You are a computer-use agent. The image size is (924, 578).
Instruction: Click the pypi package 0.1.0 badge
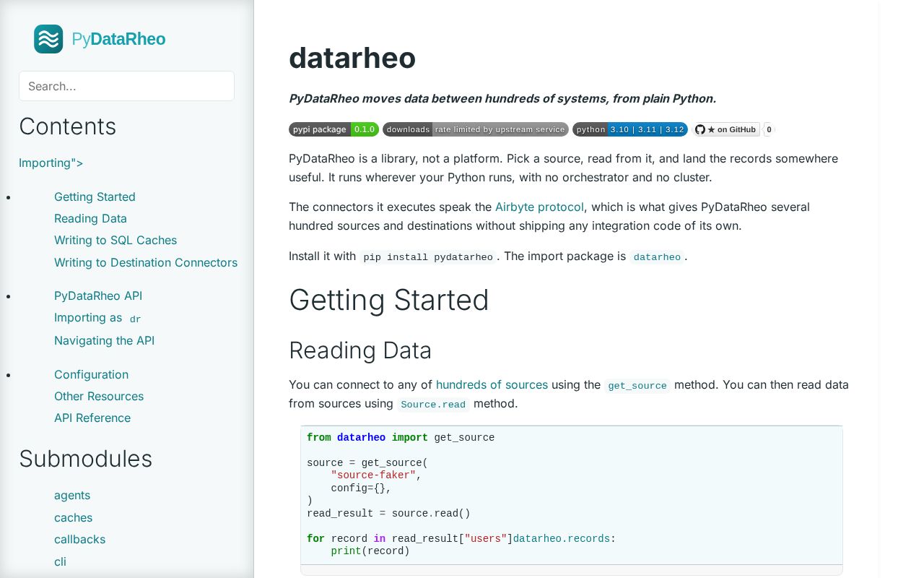click(334, 129)
